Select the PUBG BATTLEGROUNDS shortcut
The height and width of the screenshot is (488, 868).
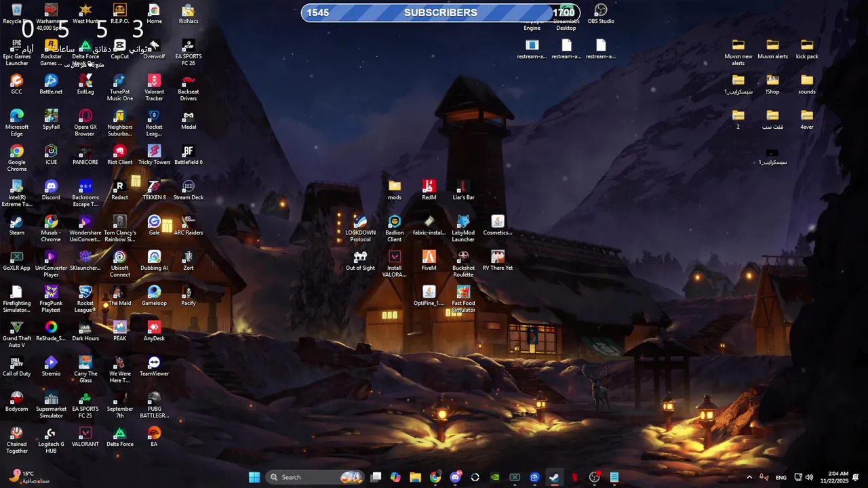pos(154,405)
